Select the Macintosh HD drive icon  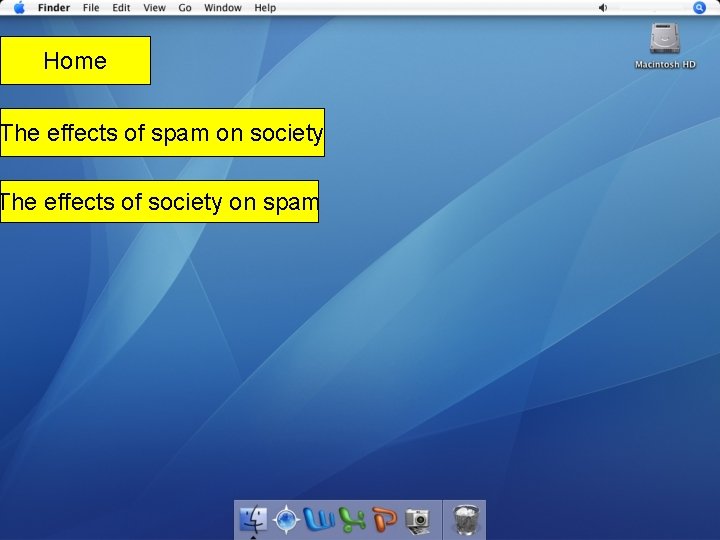point(664,39)
